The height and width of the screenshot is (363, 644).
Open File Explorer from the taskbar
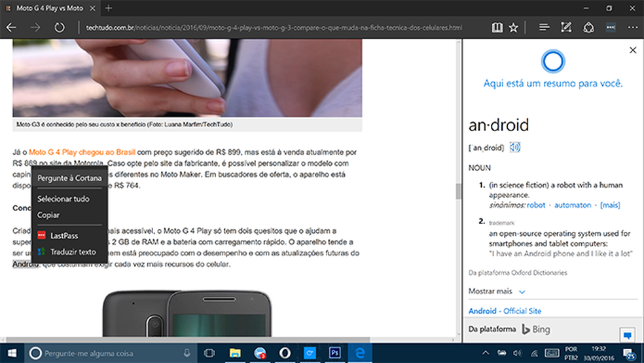coord(235,353)
